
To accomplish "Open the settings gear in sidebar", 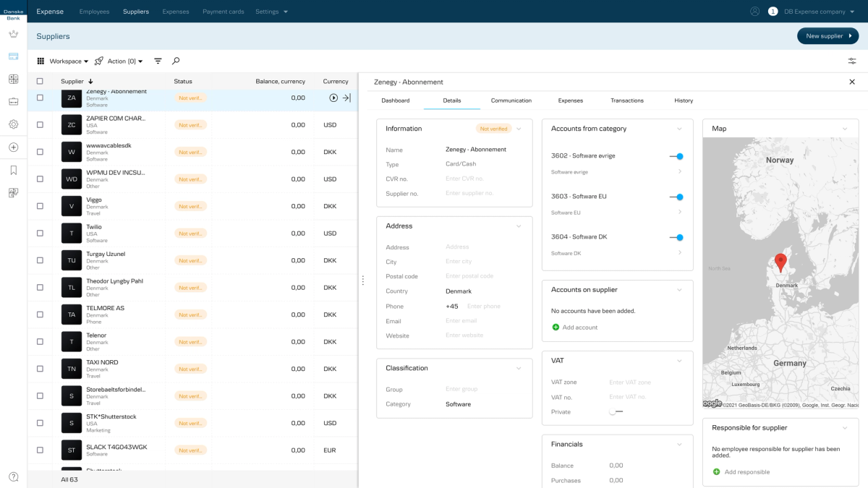I will coord(13,124).
